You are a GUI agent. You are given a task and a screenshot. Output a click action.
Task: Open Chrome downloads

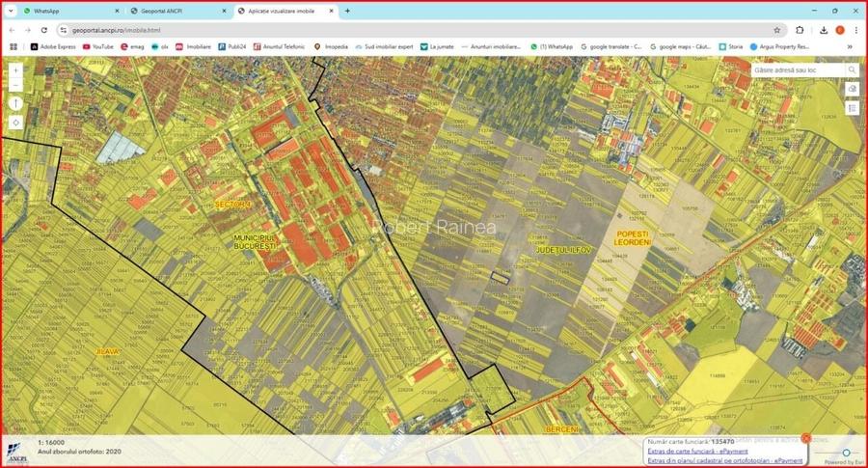[824, 30]
